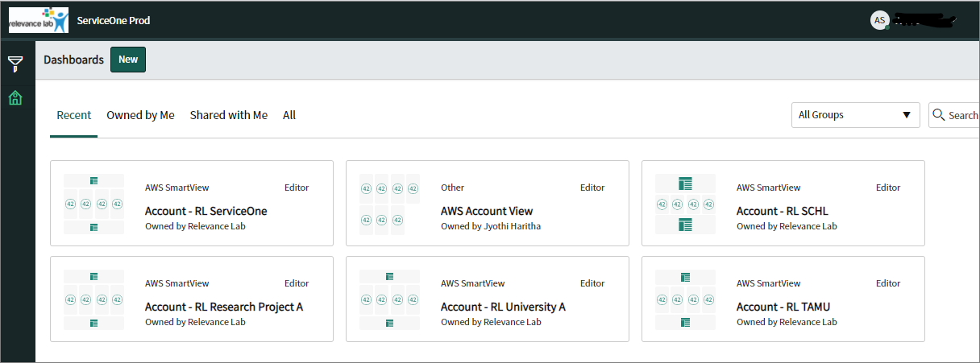This screenshot has width=980, height=363.
Task: Expand the All Groups dropdown
Action: (x=856, y=115)
